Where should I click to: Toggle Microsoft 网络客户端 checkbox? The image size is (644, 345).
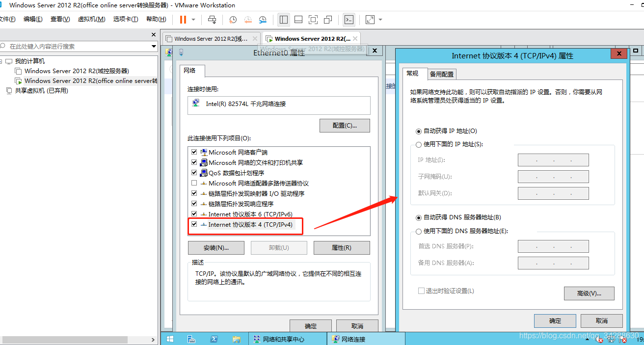tap(194, 152)
